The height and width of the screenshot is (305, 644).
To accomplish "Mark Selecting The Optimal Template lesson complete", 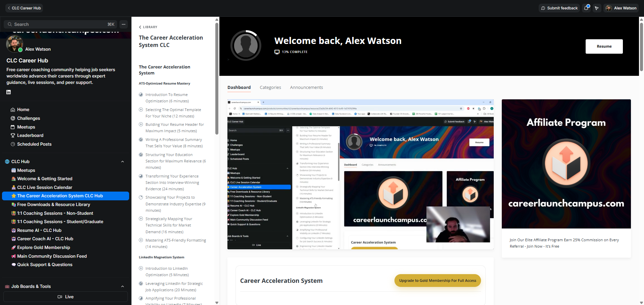I will [x=141, y=110].
